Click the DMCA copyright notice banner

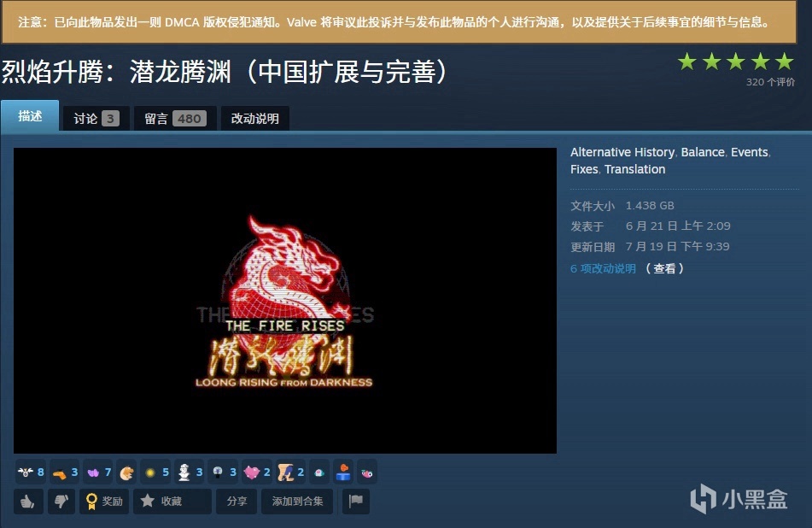399,22
